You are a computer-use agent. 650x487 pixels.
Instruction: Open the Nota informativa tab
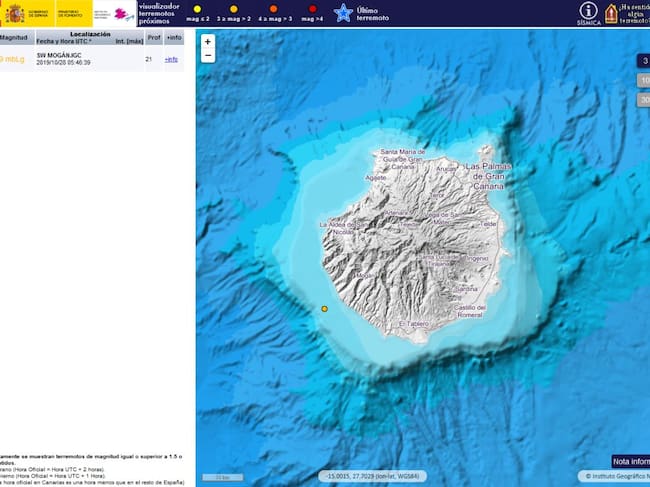pos(630,461)
